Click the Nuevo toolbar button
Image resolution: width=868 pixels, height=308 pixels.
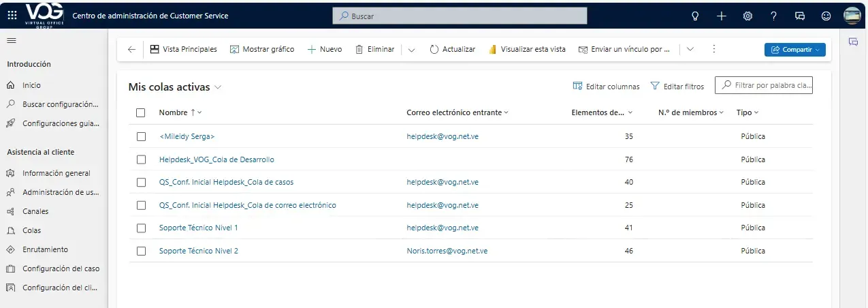[325, 49]
